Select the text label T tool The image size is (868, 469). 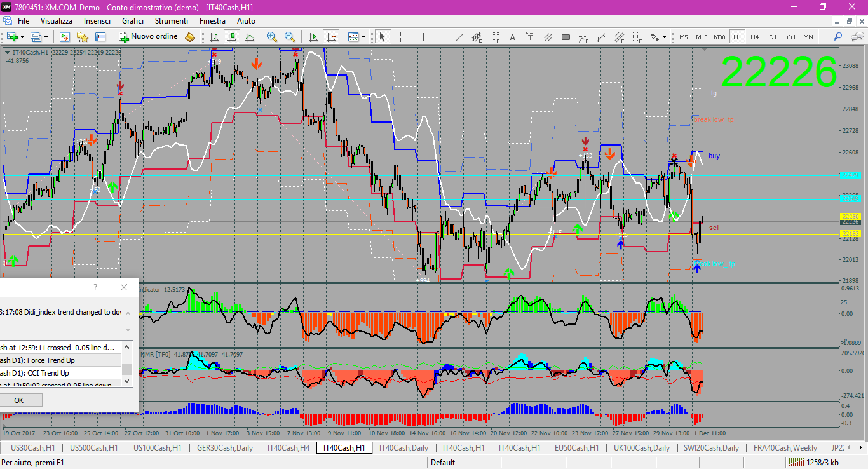tap(531, 37)
